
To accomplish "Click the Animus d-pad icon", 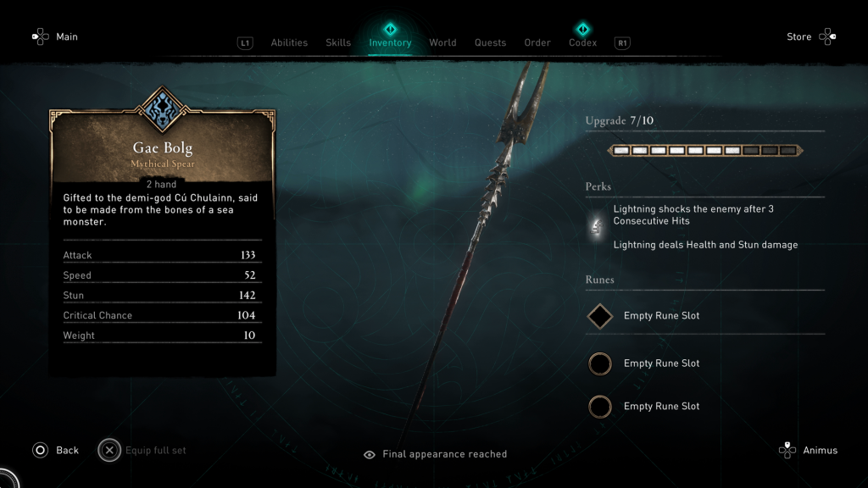I will (787, 450).
